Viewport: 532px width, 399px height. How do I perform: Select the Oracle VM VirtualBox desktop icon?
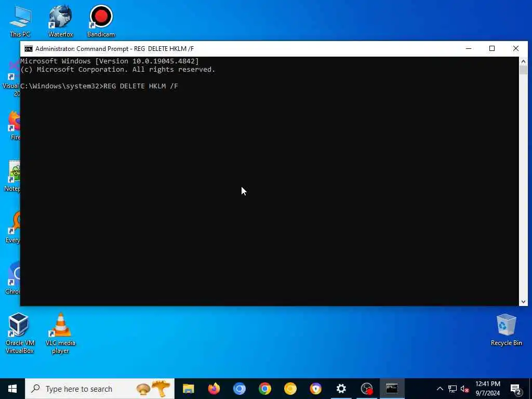pos(19,333)
